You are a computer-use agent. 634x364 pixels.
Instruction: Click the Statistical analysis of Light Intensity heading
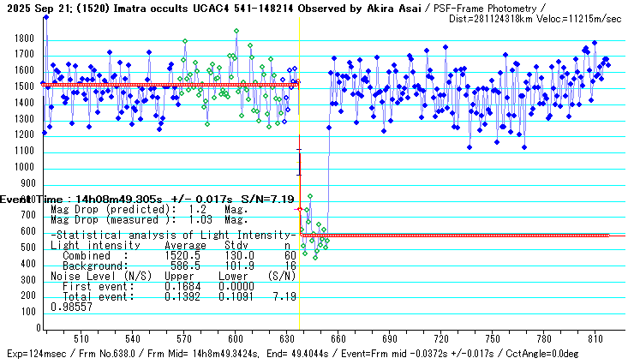point(171,235)
